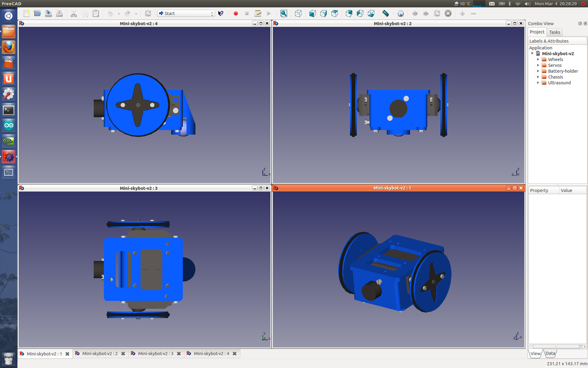Switch to the Tasks tab in Combo View
The image size is (588, 368).
pos(554,32)
